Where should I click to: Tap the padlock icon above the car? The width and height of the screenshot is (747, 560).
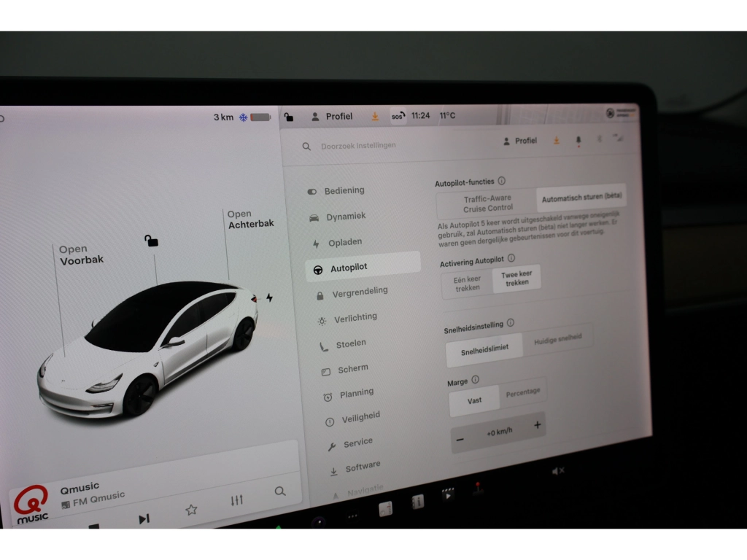[151, 241]
